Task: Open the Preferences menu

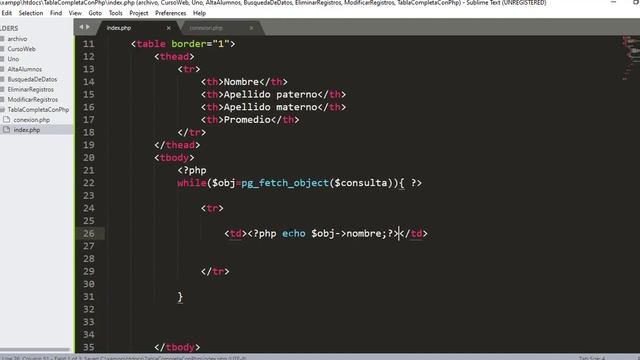Action: click(x=170, y=13)
